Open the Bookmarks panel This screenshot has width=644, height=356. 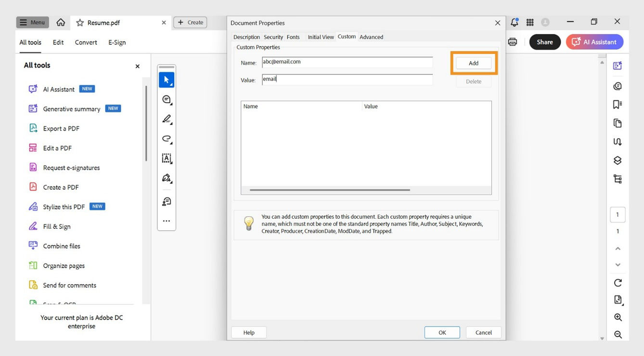coord(618,104)
